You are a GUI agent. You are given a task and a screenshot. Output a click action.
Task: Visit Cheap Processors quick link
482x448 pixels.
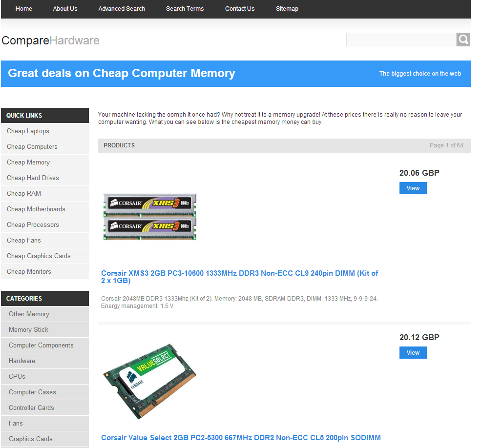click(x=45, y=224)
